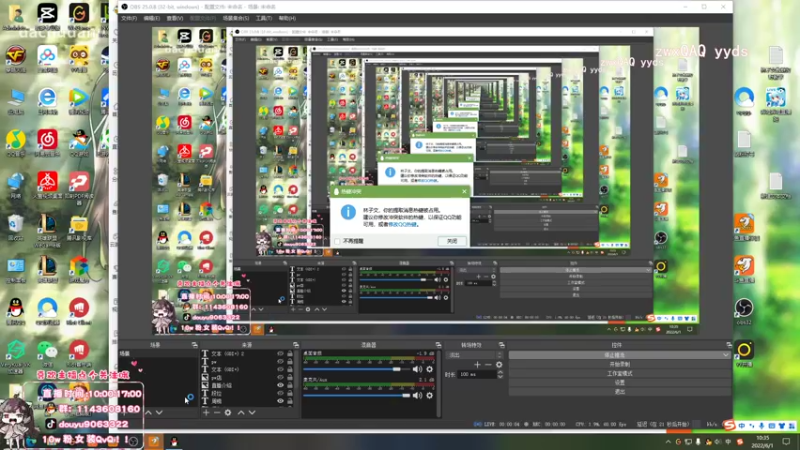Undock the Scenes panel using its float icon

click(194, 345)
